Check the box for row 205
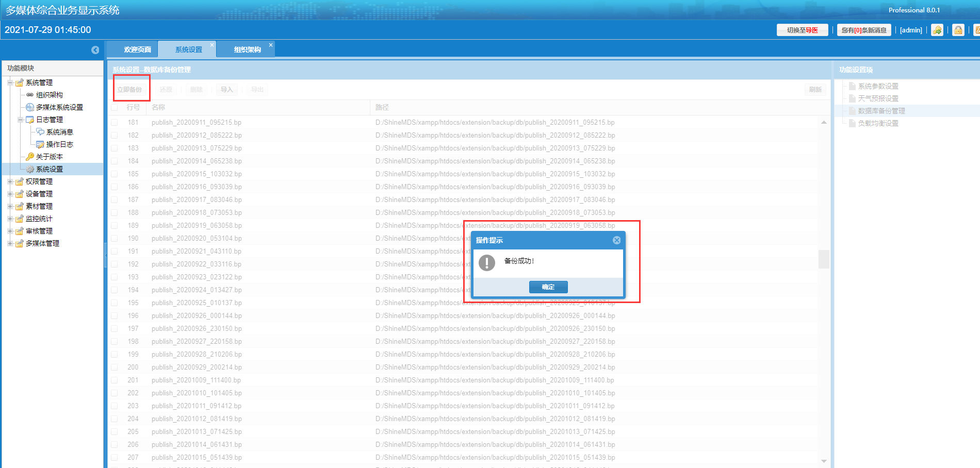This screenshot has width=980, height=468. [x=115, y=432]
